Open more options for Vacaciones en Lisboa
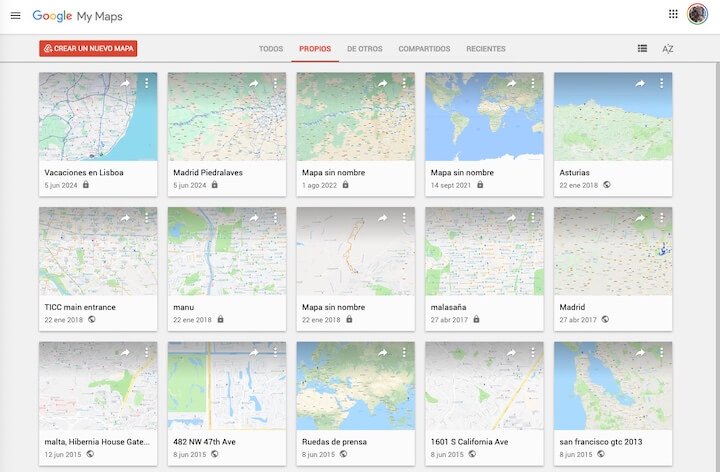This screenshot has width=720, height=472. [x=146, y=83]
